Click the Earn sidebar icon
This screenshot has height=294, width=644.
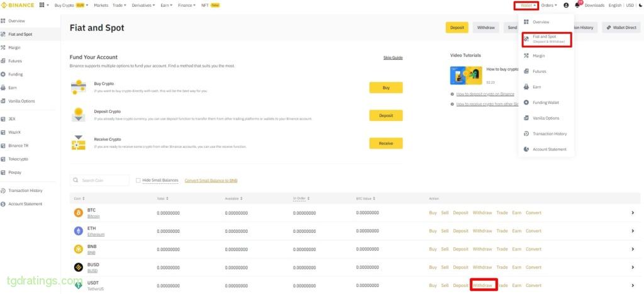(x=3, y=88)
